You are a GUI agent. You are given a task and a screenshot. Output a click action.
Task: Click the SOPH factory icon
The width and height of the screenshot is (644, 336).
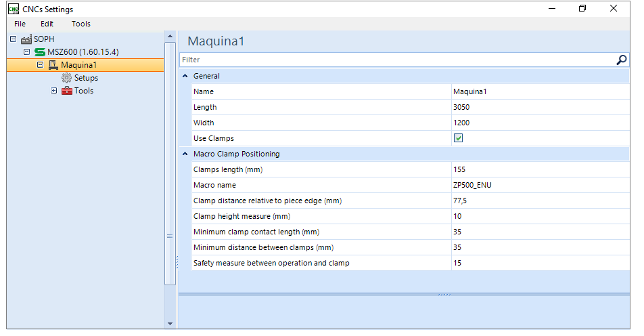pos(26,39)
